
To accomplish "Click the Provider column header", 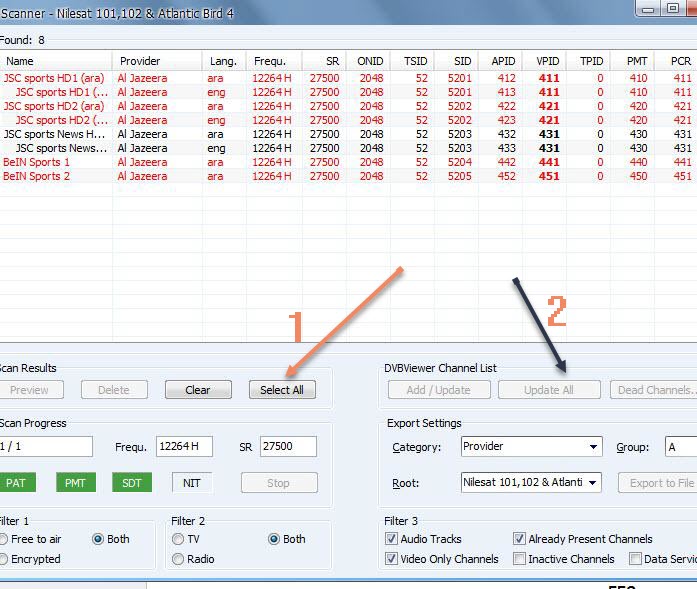I will [x=156, y=61].
